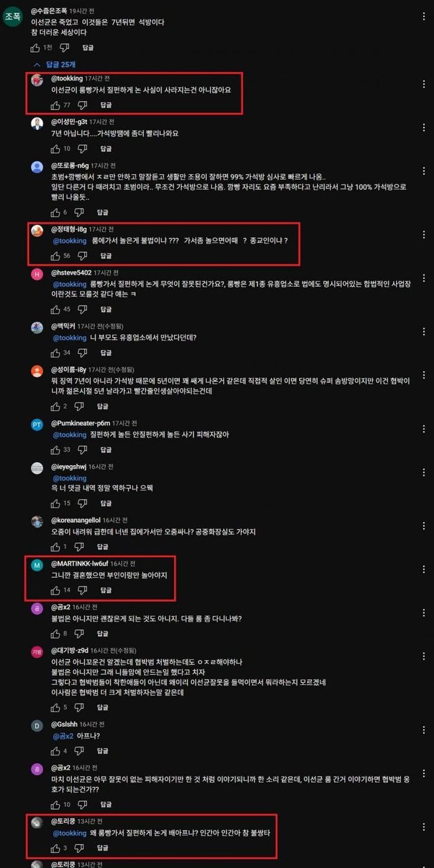434x868 pixels.
Task: Open the @tookking mention in @백미커's reply
Action: (69, 338)
